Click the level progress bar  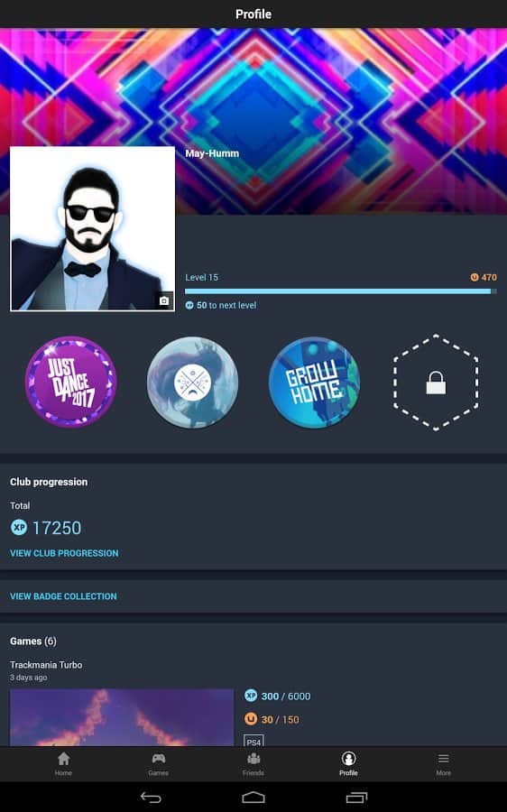click(341, 291)
